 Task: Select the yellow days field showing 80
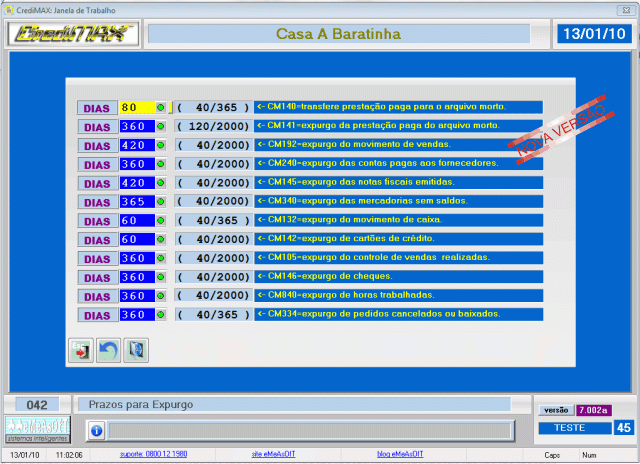tap(135, 107)
